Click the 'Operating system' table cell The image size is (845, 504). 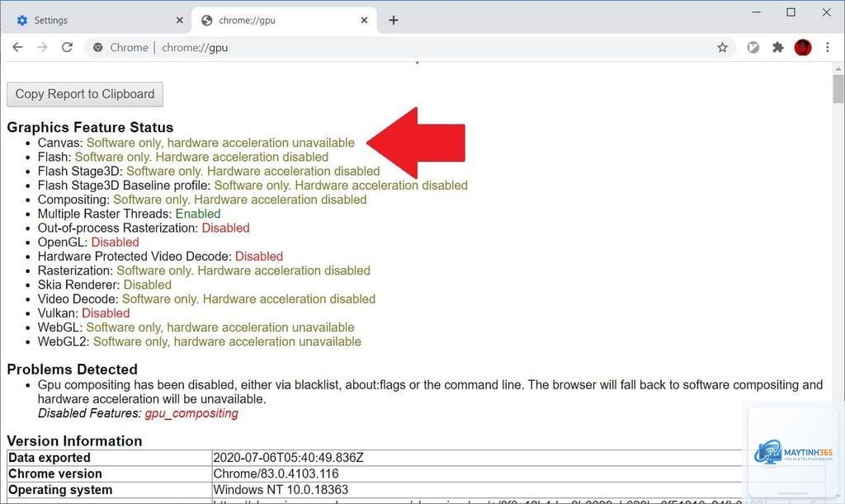click(110, 490)
